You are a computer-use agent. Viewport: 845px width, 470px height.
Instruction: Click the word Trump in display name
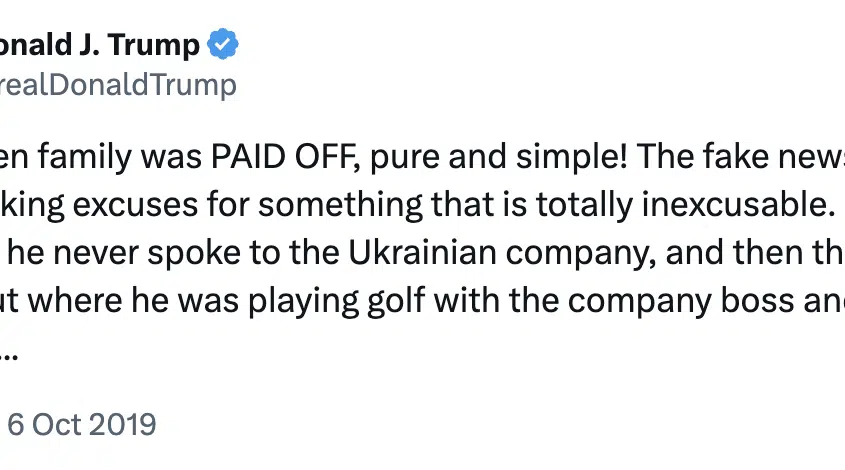(154, 45)
